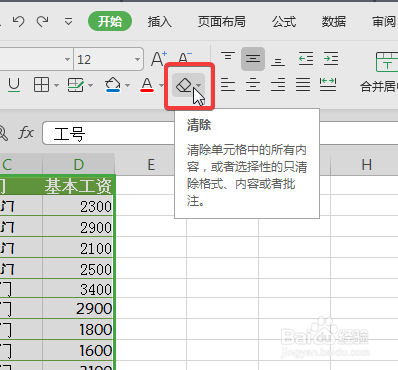Increase font size with A+ icon
This screenshot has height=370, width=398.
(159, 59)
